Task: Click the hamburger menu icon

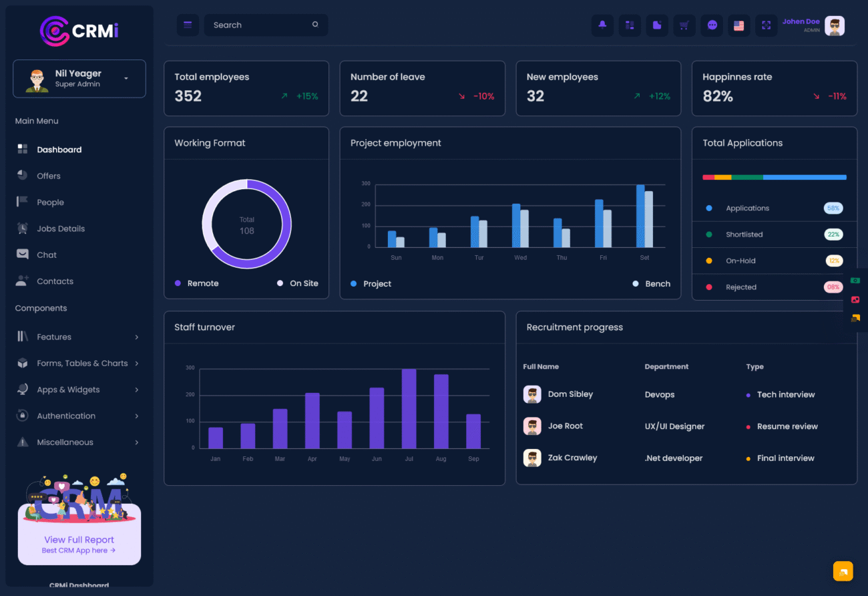Action: 188,25
